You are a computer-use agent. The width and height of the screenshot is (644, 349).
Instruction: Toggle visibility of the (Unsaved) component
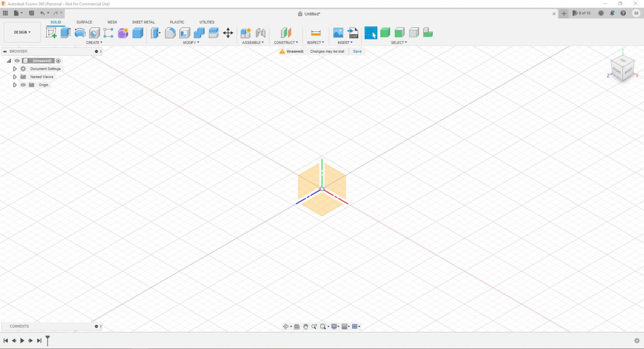click(17, 61)
